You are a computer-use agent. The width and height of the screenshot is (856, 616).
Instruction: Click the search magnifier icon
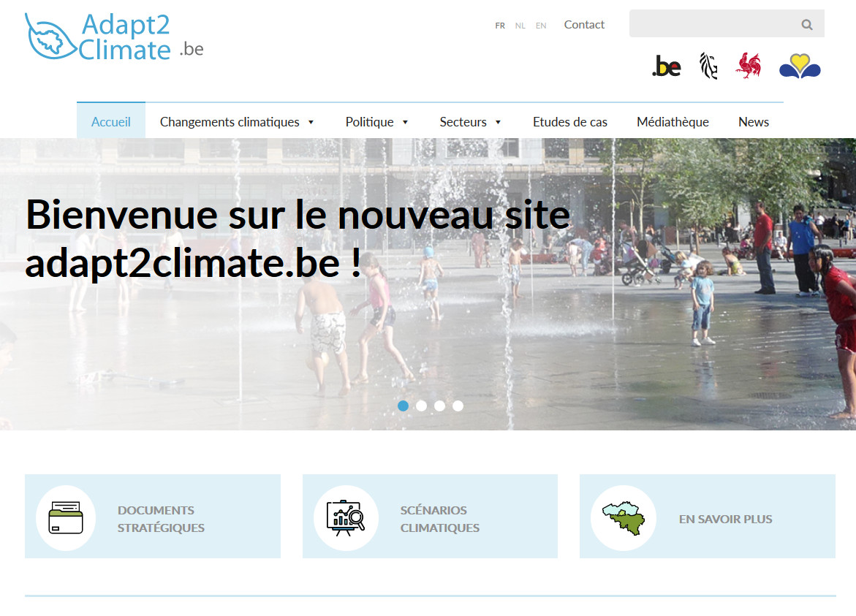click(x=806, y=24)
